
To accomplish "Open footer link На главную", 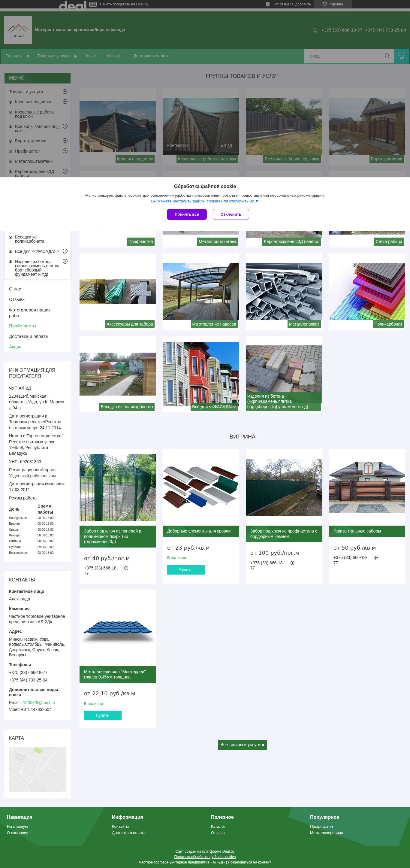I will (x=17, y=827).
